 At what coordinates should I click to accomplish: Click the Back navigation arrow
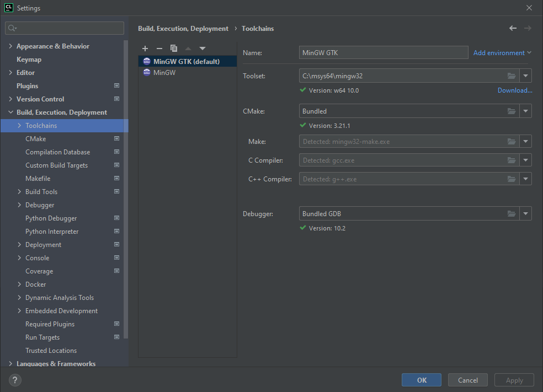(x=513, y=28)
